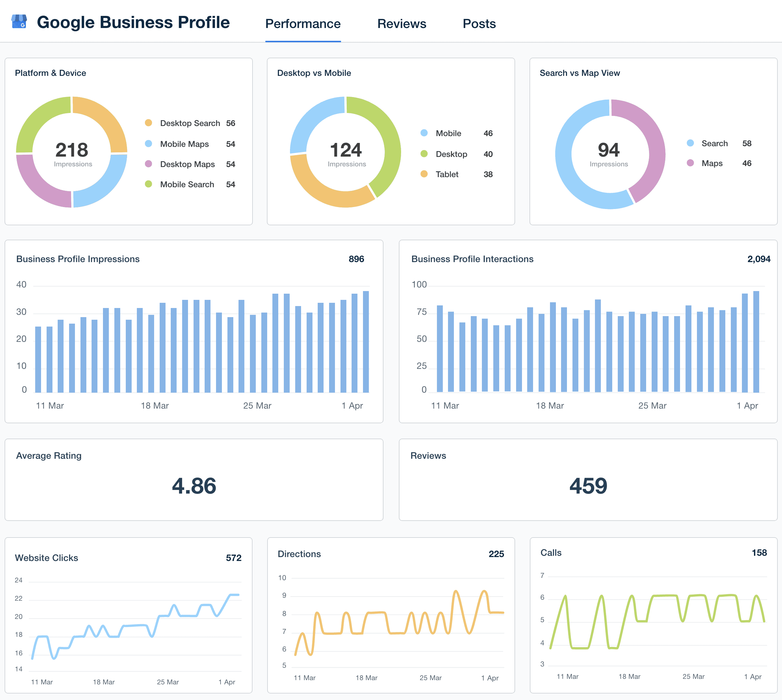Select the Desktop Search legend dot
Viewport: 782px width, 700px height.
[149, 123]
